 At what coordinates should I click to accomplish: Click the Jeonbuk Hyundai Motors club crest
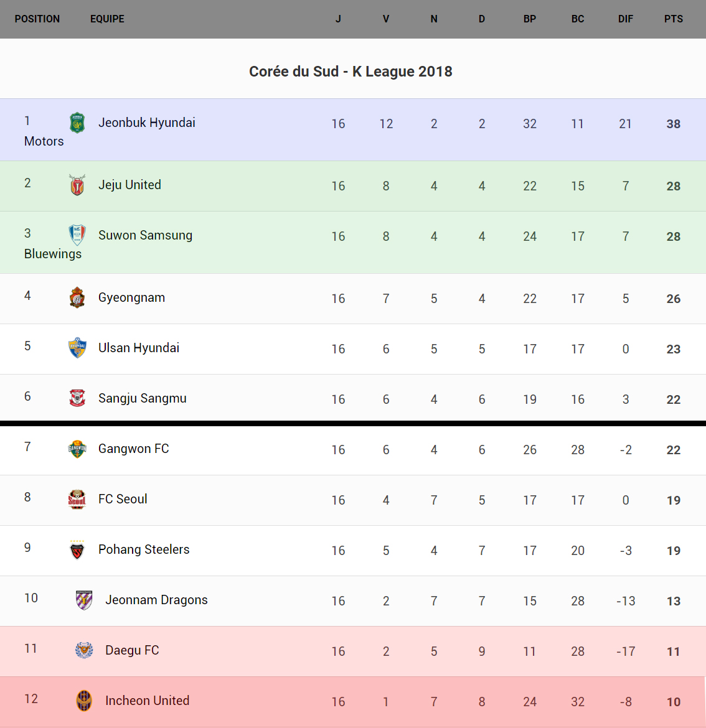pos(77,123)
